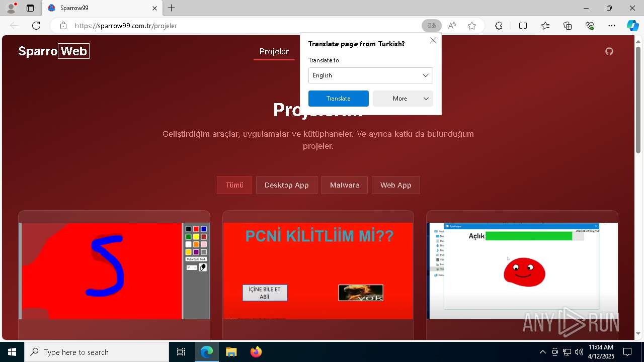Open the paint app project thumbnail
This screenshot has height=362, width=644.
[x=114, y=271]
